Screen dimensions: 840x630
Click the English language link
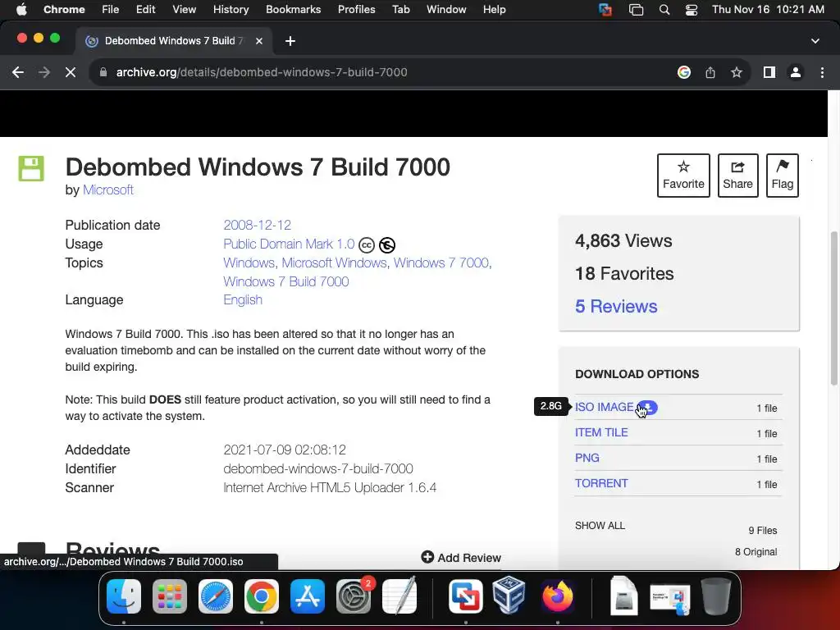pos(243,299)
